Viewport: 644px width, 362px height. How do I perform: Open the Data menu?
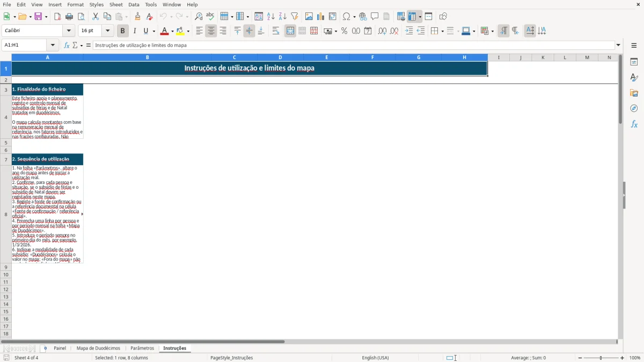134,4
